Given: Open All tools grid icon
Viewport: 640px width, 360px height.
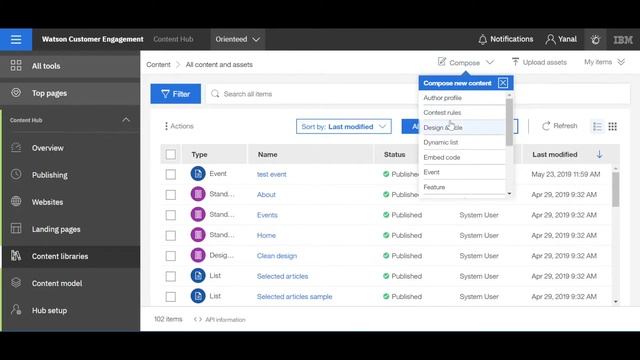Looking at the screenshot, I should coord(16,65).
